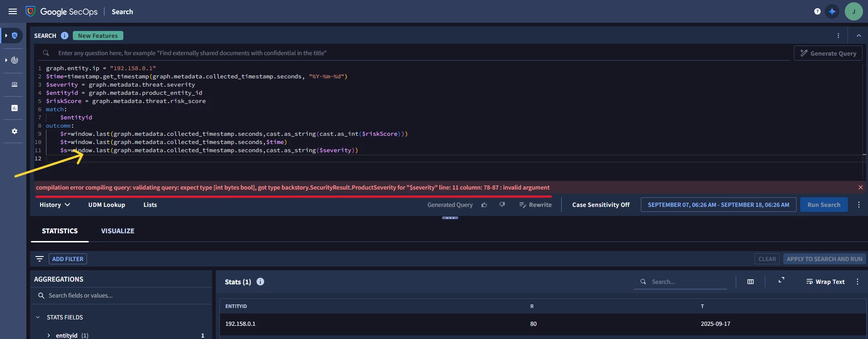Click the magnifier icon in question field
Viewport: 868px width, 339px height.
[x=46, y=53]
